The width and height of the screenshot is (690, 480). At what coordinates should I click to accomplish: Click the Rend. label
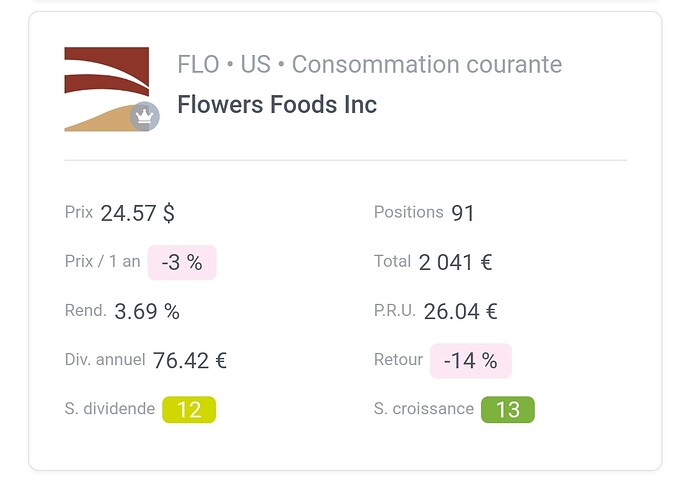85,310
